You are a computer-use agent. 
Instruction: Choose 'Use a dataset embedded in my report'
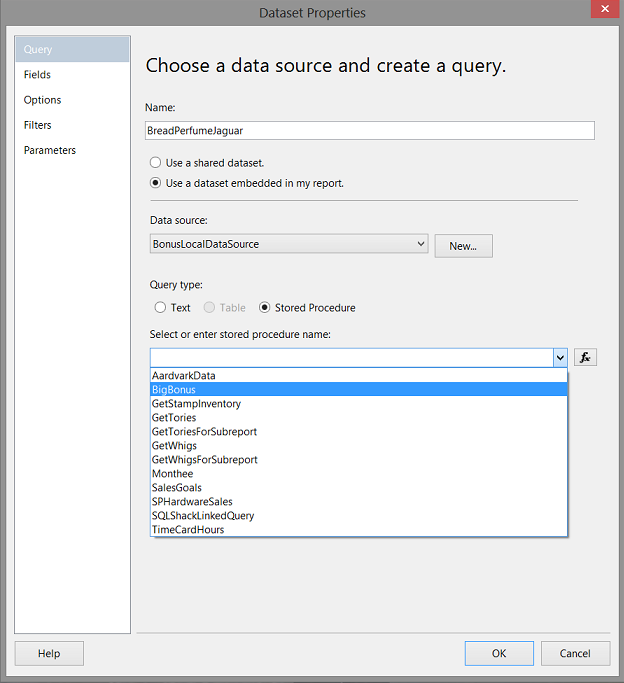click(x=155, y=183)
